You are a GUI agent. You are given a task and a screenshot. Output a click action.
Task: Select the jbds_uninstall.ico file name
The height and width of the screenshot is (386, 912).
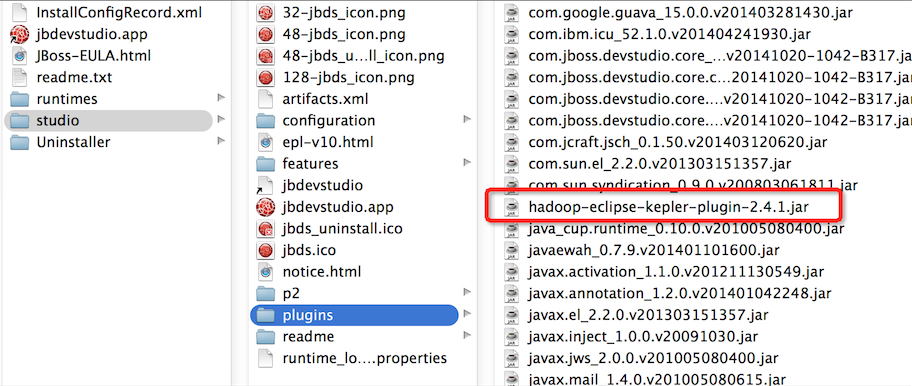point(342,228)
